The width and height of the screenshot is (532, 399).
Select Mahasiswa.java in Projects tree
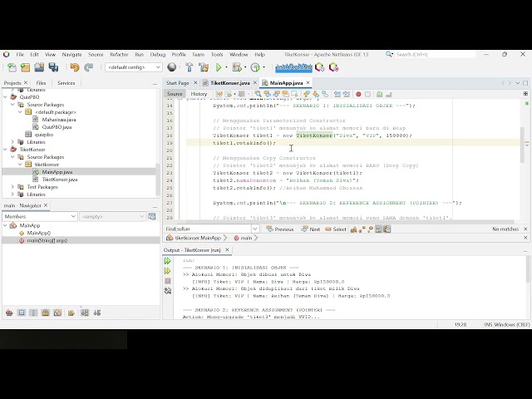pos(59,120)
